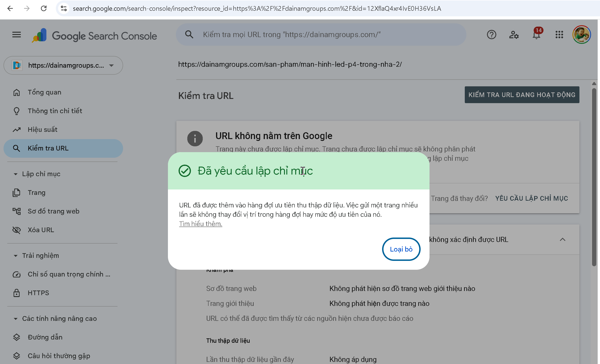This screenshot has width=600, height=364.
Task: Open the Help question mark icon
Action: click(x=491, y=35)
